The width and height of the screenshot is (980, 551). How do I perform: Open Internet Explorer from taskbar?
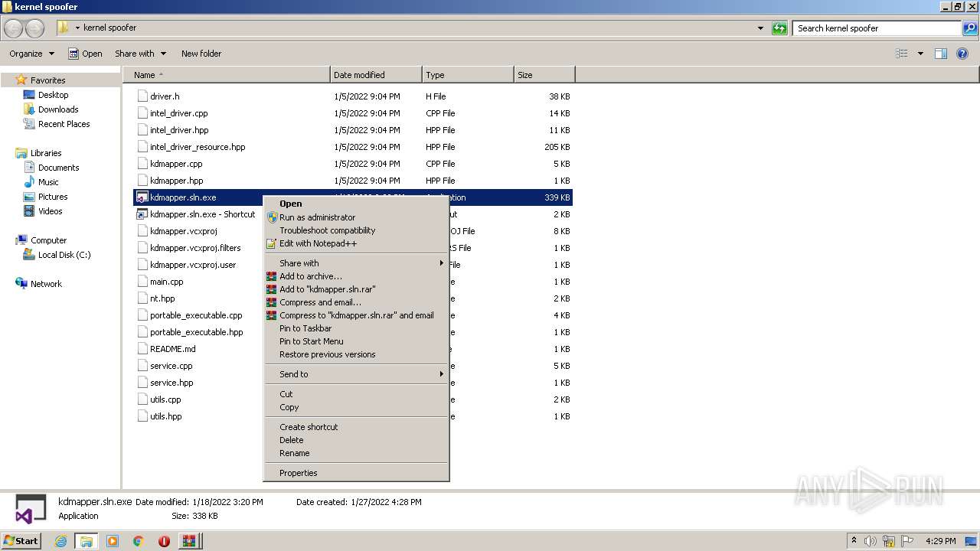coord(60,541)
